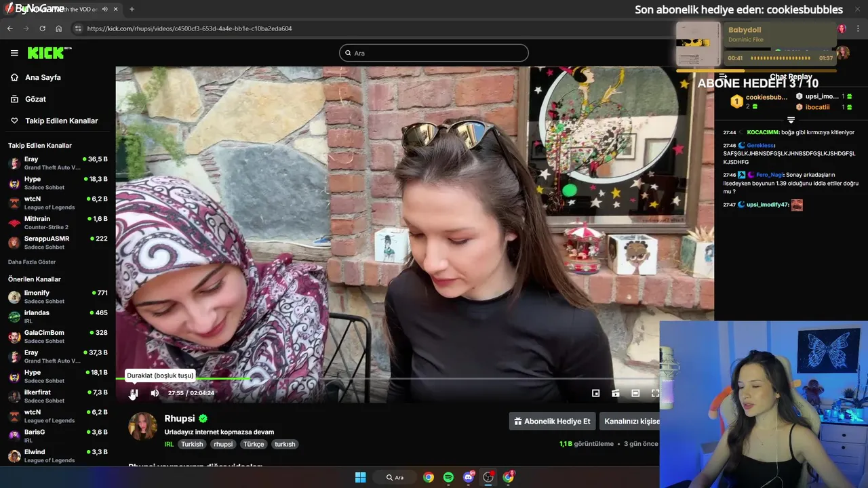Focus the Ara search field
Screen dimensions: 868x488
[434, 53]
